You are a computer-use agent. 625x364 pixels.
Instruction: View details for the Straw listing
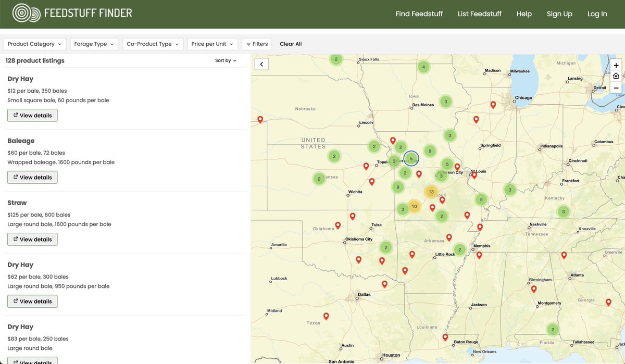point(32,239)
